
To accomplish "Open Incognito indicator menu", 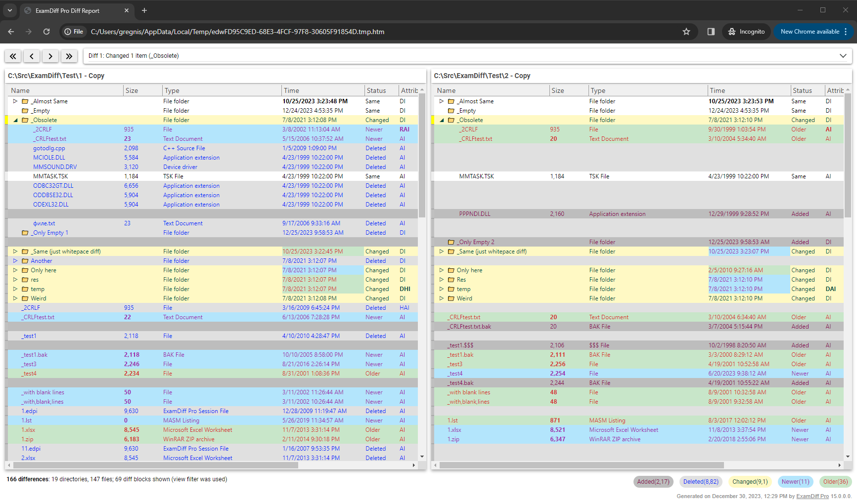I will coord(746,32).
